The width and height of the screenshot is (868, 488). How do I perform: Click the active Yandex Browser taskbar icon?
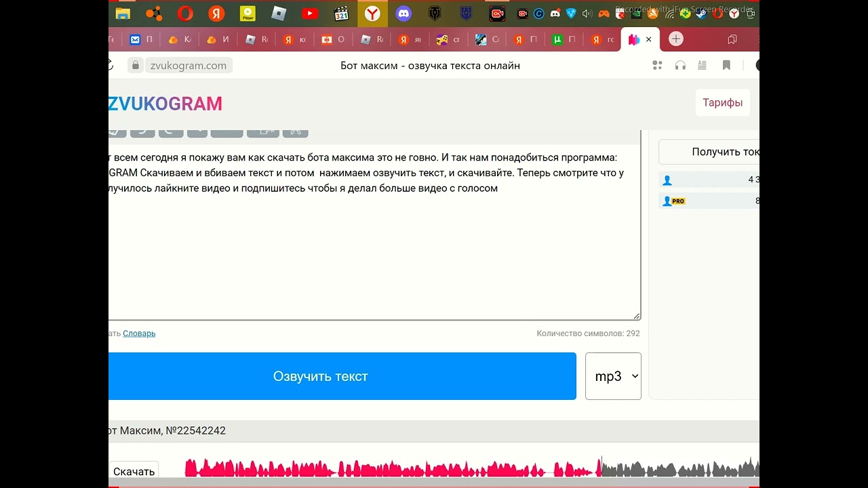(x=372, y=13)
